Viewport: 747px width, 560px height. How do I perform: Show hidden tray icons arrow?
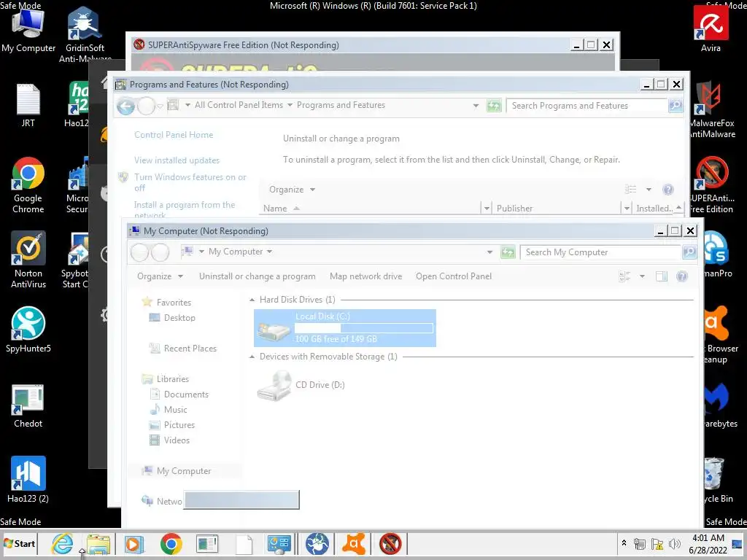(624, 543)
